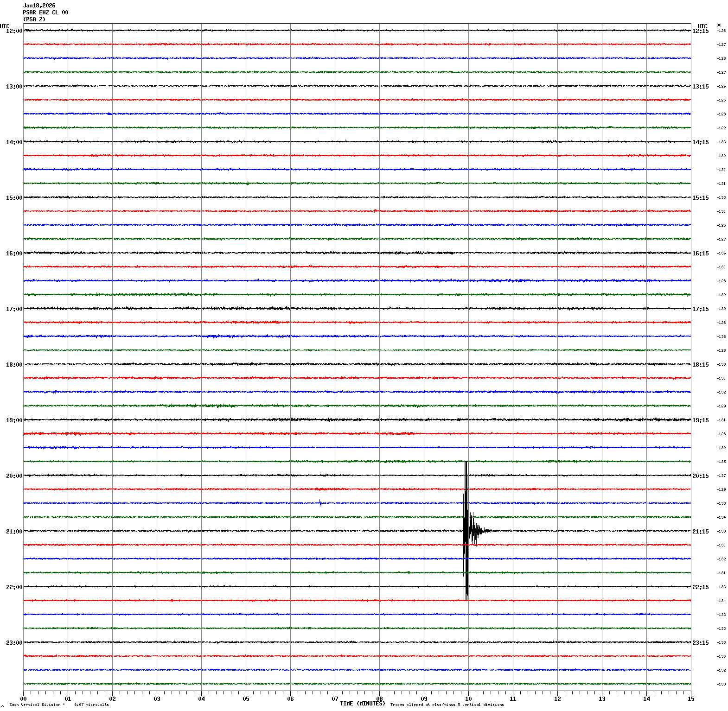Click the 05 minute tick label on the bottom axis
Viewport: 728px width, 711px height.
246,699
